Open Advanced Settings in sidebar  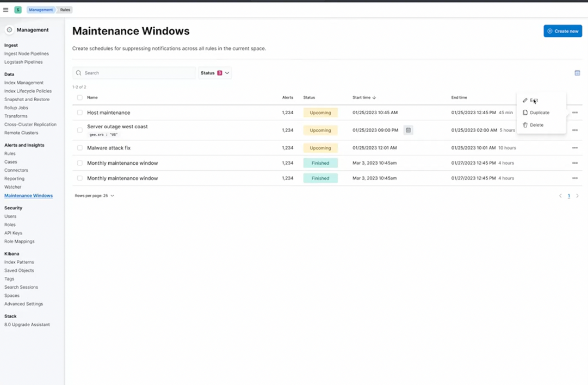click(x=23, y=303)
